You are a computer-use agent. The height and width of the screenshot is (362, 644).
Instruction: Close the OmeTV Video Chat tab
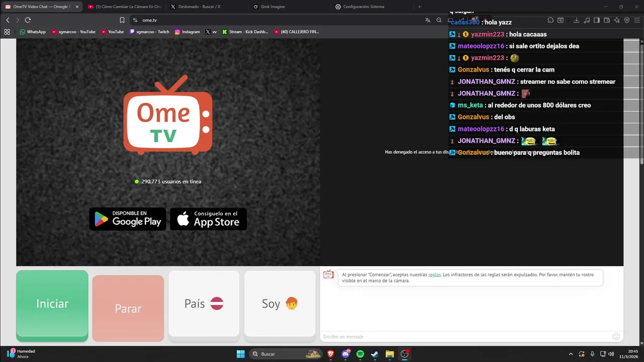click(77, 7)
